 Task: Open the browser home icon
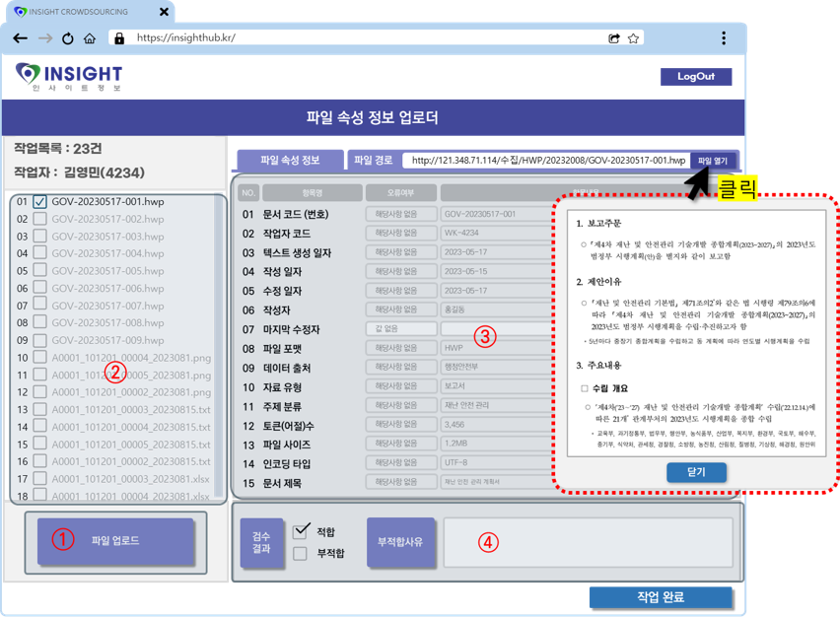90,38
